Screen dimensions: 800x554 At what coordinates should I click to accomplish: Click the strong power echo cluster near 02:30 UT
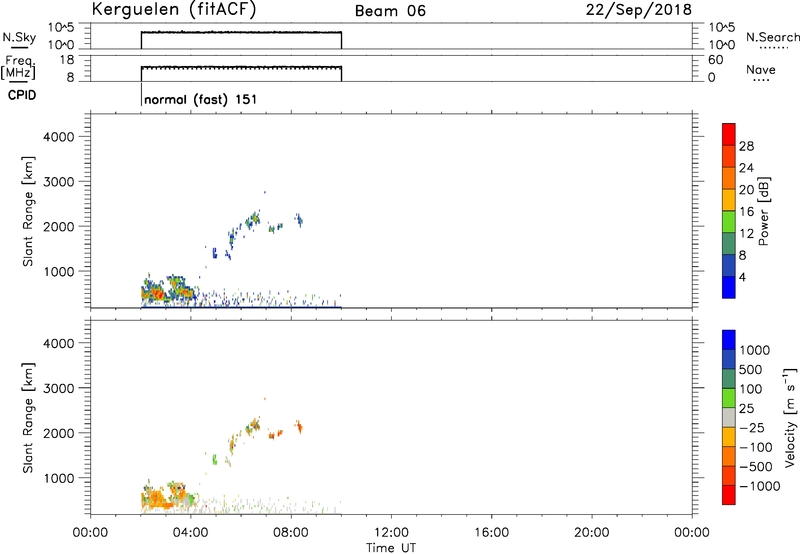tap(153, 293)
